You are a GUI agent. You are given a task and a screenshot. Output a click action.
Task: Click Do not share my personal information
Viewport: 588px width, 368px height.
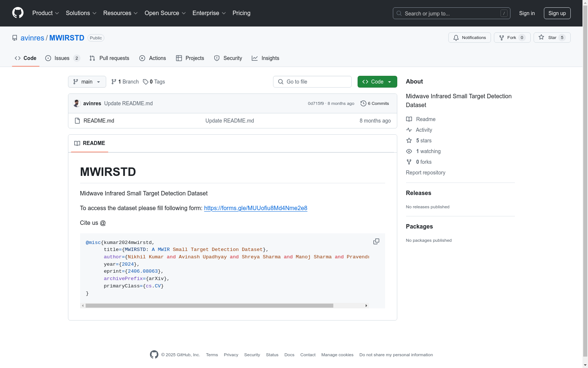(396, 355)
